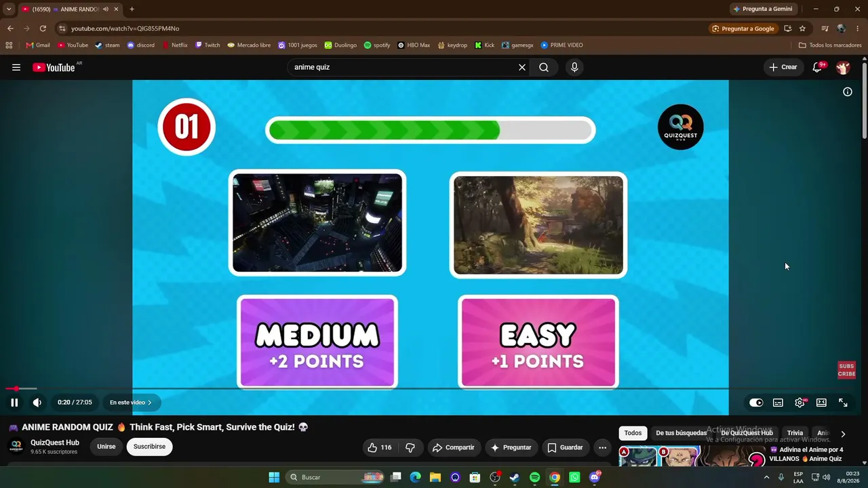Select the 'De QuizQuest Hub' chip
868x488 pixels.
[747, 433]
